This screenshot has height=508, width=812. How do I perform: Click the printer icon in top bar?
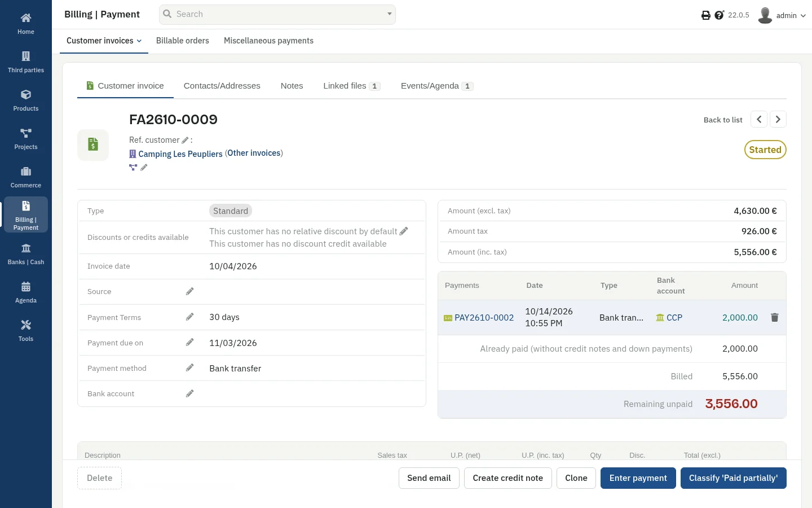(705, 15)
